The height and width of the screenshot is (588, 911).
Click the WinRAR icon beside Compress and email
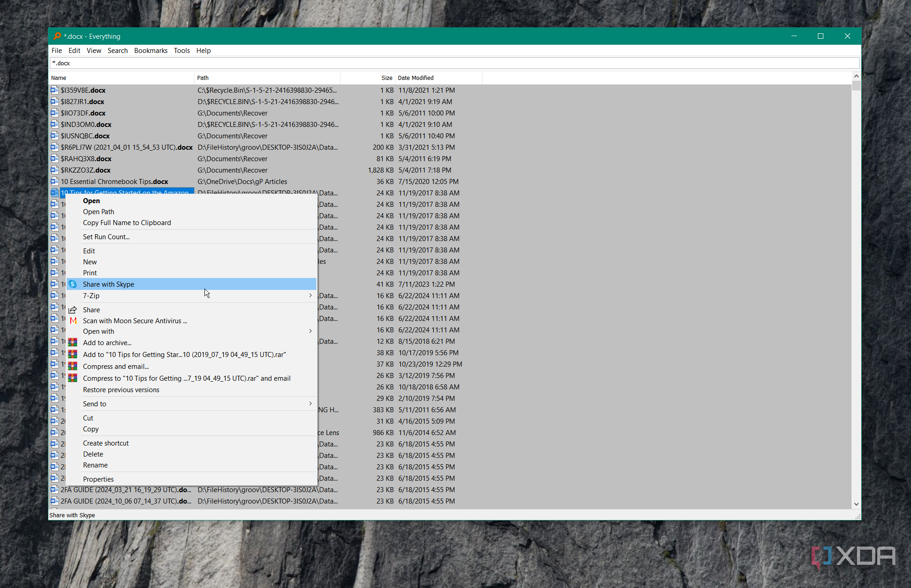pyautogui.click(x=73, y=366)
